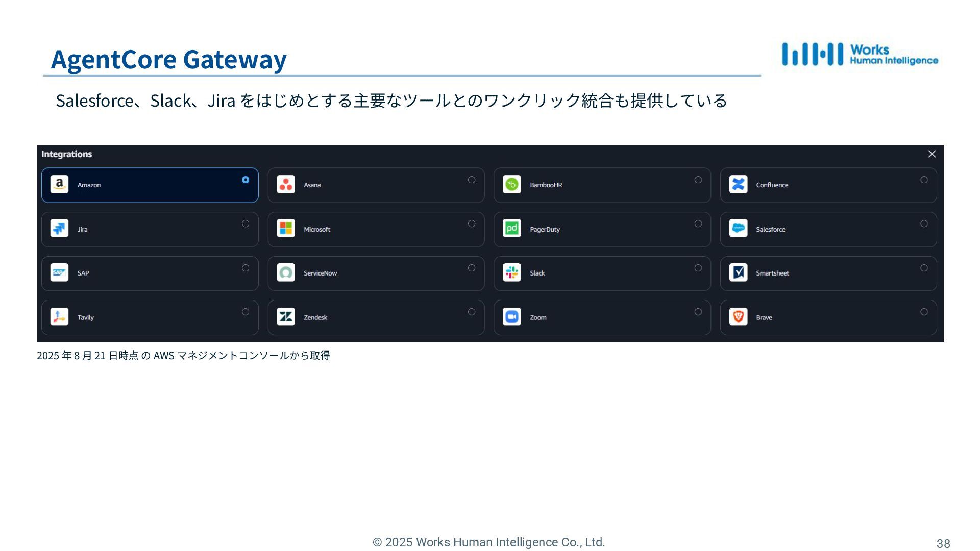This screenshot has width=980, height=551.
Task: Click the BambooHR integration label
Action: point(546,185)
